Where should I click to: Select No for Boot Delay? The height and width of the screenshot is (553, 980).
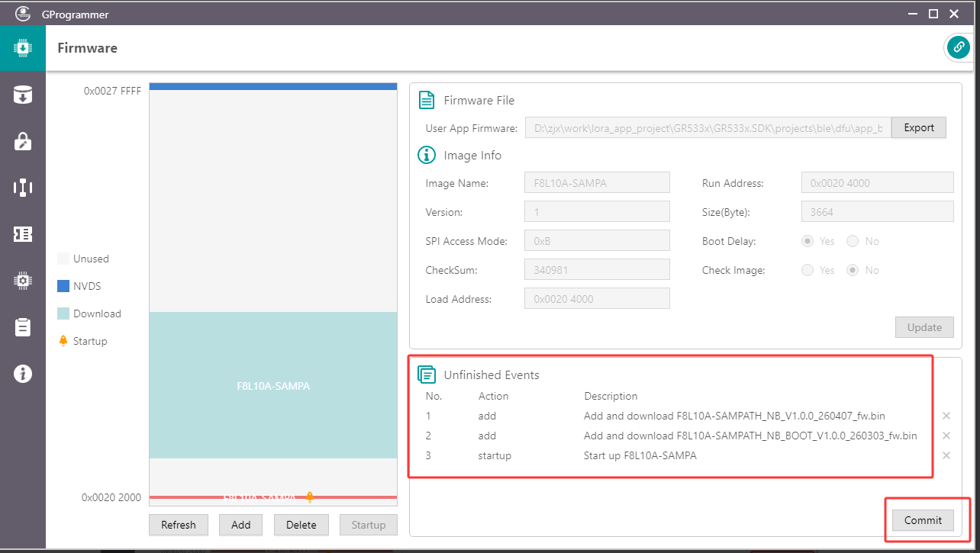(x=853, y=242)
